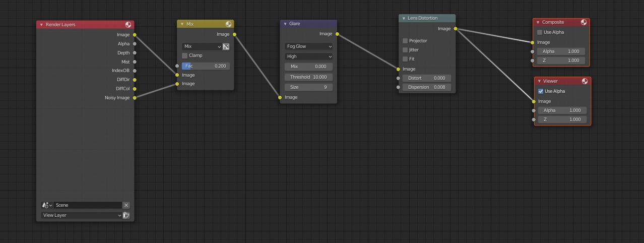Open the Fog Glow glare type dropdown

coord(308,46)
